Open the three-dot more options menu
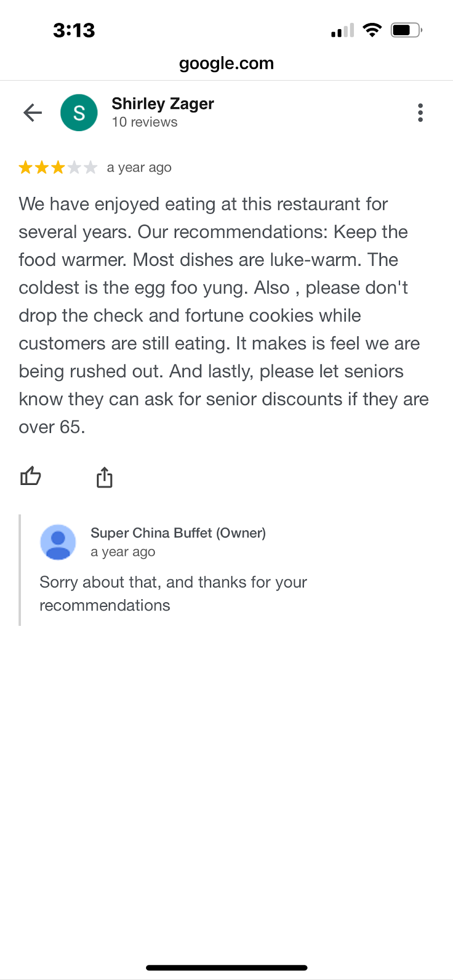Screen dimensions: 453x980 point(420,113)
